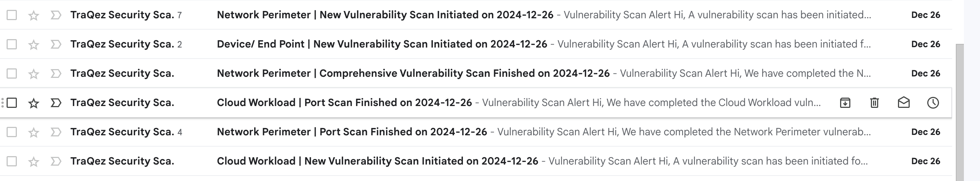Screen dimensions: 980x181
Task: Open Cloud Workload New Vulnerability Scan Initiated email
Action: (x=377, y=161)
